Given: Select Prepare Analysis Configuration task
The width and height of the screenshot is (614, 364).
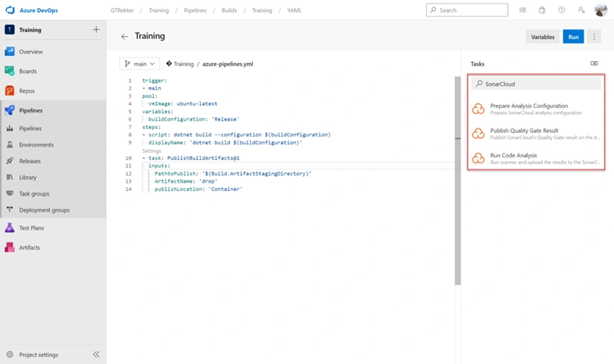Looking at the screenshot, I should (536, 109).
